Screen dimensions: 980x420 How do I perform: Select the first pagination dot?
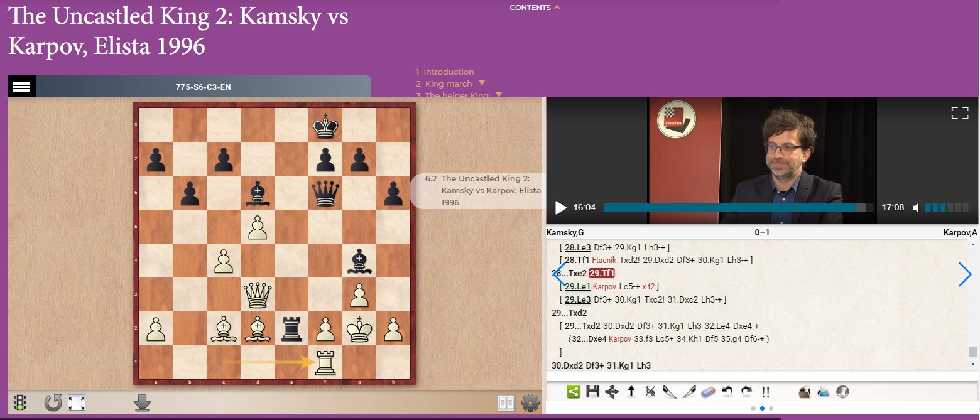(x=753, y=408)
